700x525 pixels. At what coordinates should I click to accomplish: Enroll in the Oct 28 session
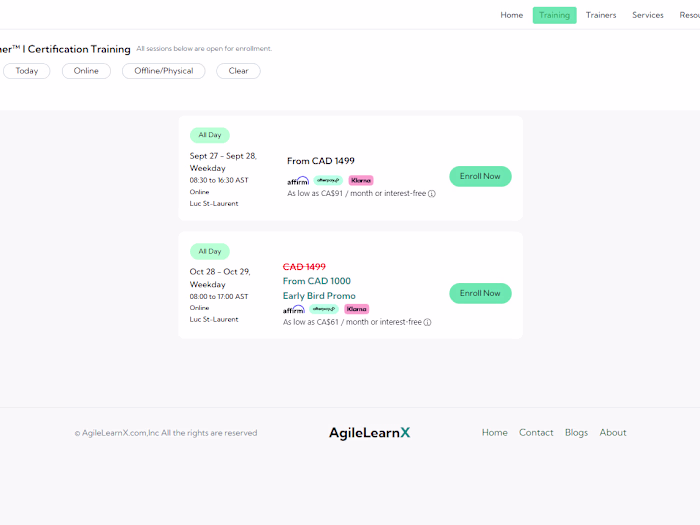point(480,293)
